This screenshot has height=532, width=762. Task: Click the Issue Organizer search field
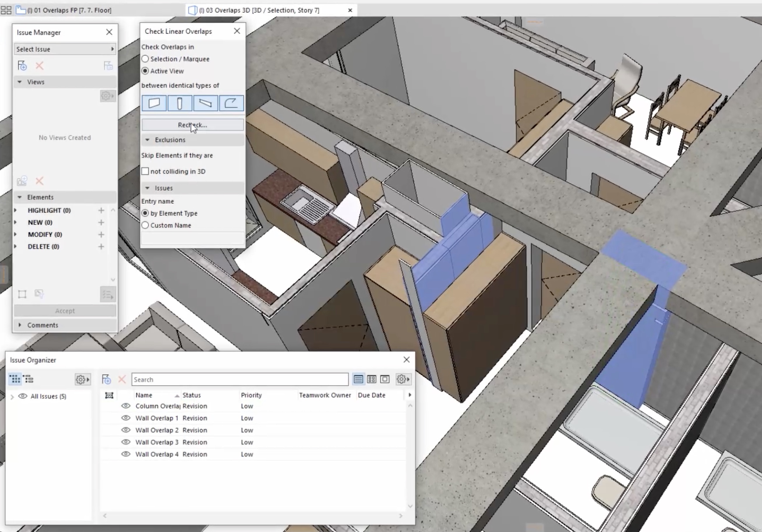point(240,379)
